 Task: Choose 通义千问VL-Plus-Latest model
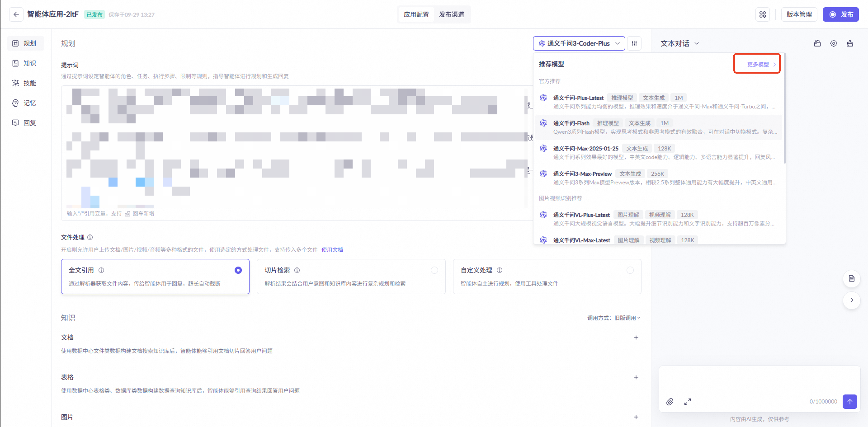click(x=659, y=219)
